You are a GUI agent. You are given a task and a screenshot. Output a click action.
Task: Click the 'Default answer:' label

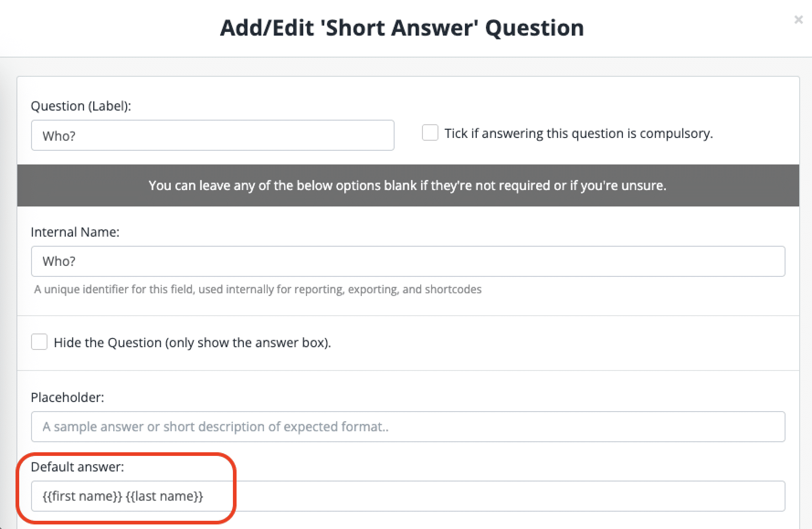77,466
